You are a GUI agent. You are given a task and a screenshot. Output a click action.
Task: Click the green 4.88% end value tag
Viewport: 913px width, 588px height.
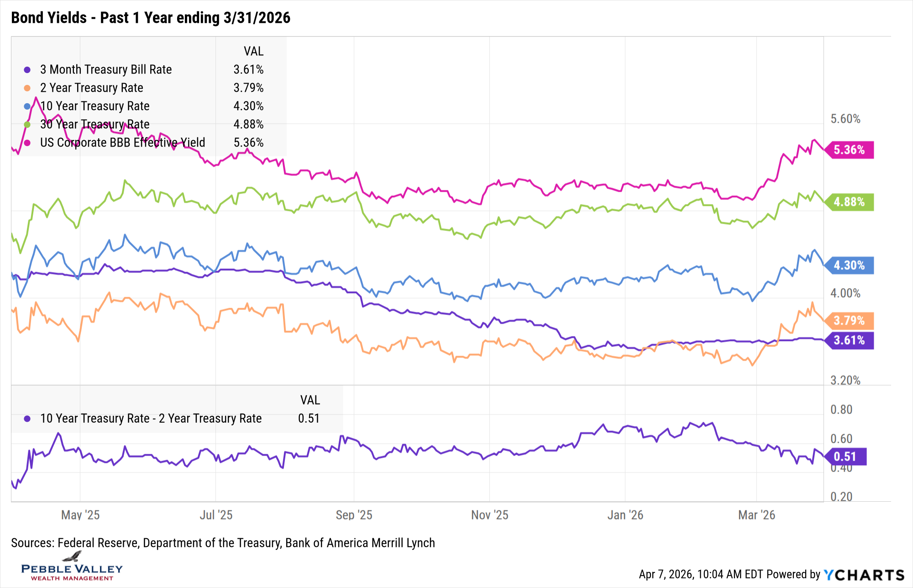pos(849,202)
